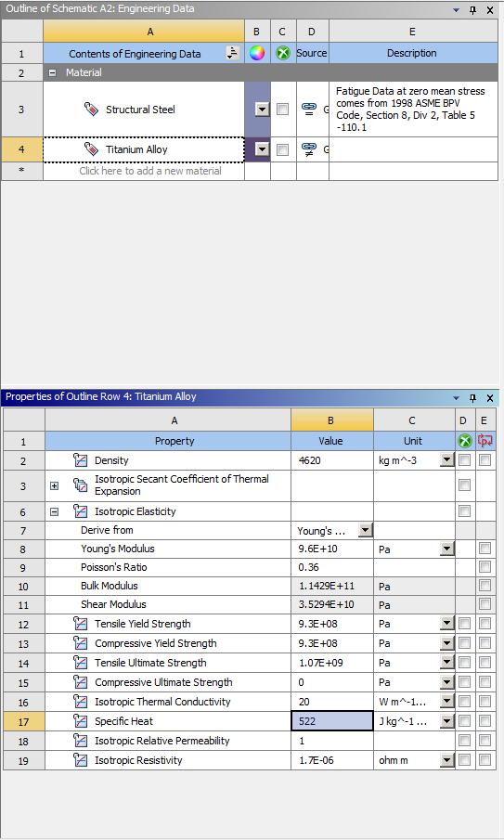
Task: Click the Isotropic Relative Permeability property icon
Action: (81, 741)
